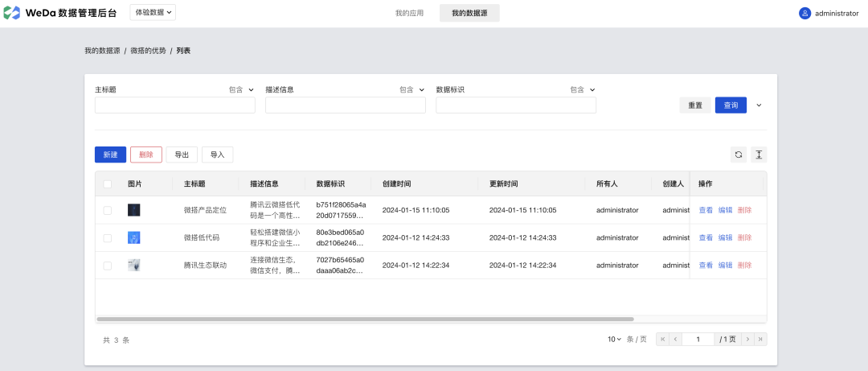Click the 共 3 条 total count text

[117, 340]
